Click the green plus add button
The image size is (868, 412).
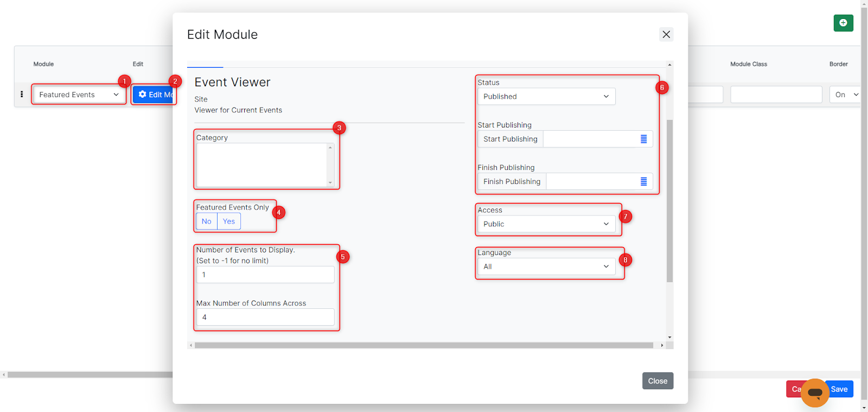pyautogui.click(x=843, y=23)
